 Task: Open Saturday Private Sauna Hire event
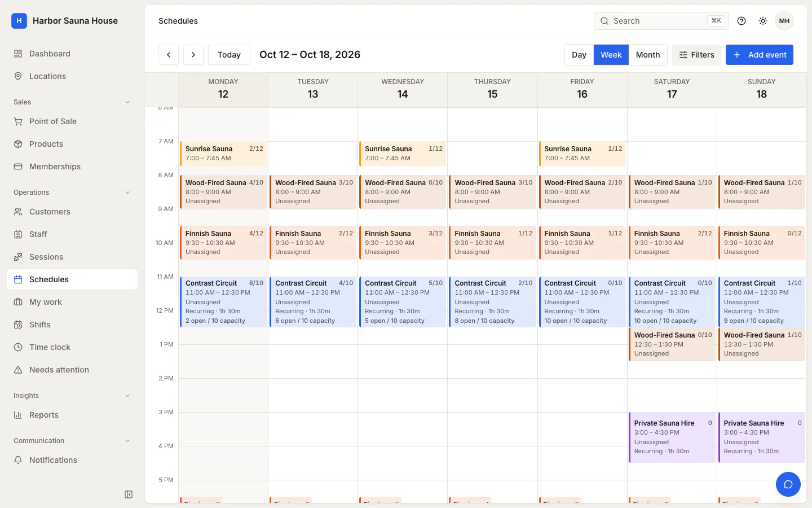672,437
